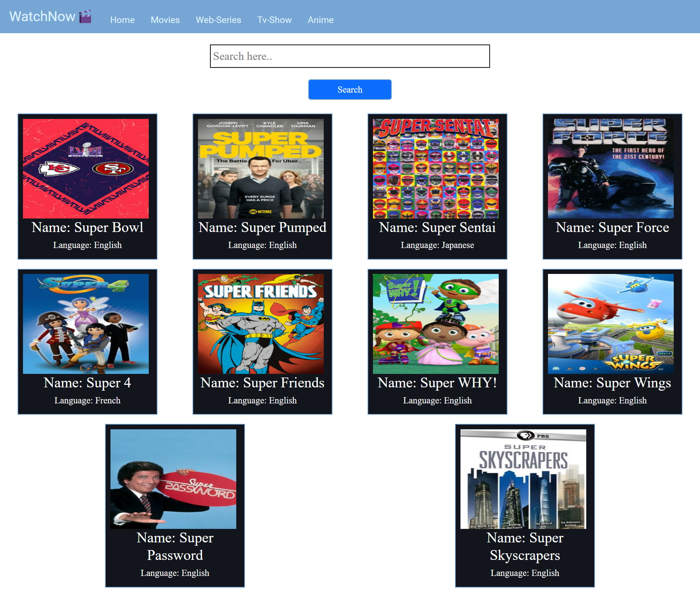This screenshot has height=592, width=700.
Task: Open the Anime section
Action: click(320, 20)
